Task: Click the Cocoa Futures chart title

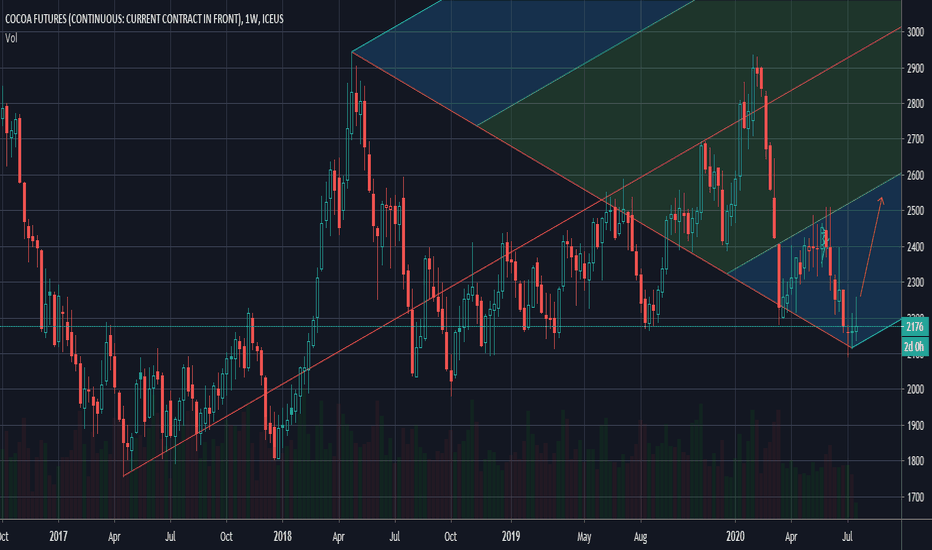Action: pyautogui.click(x=144, y=19)
